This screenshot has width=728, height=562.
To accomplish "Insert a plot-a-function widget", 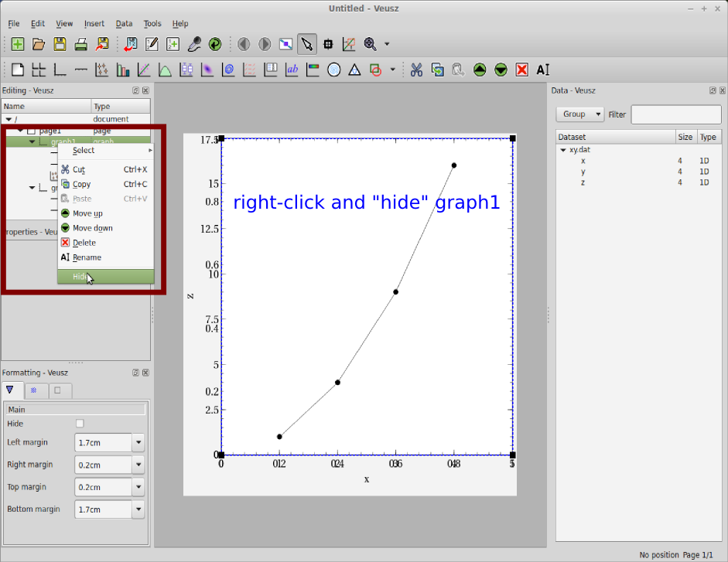I will pyautogui.click(x=165, y=70).
